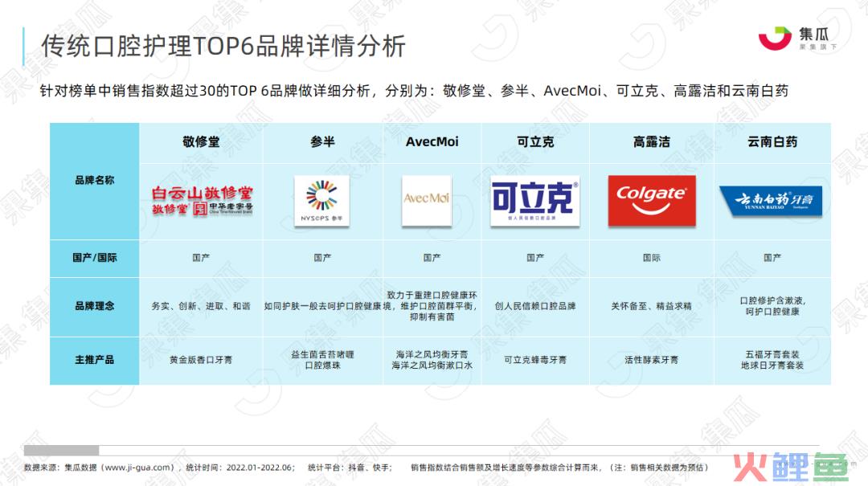
Task: Select the 致力于重建口腔健康环境 philosophy text
Action: 432,306
